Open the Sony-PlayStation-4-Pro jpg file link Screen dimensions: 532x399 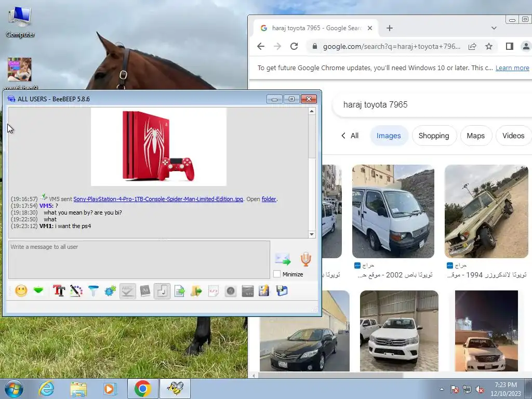[158, 199]
